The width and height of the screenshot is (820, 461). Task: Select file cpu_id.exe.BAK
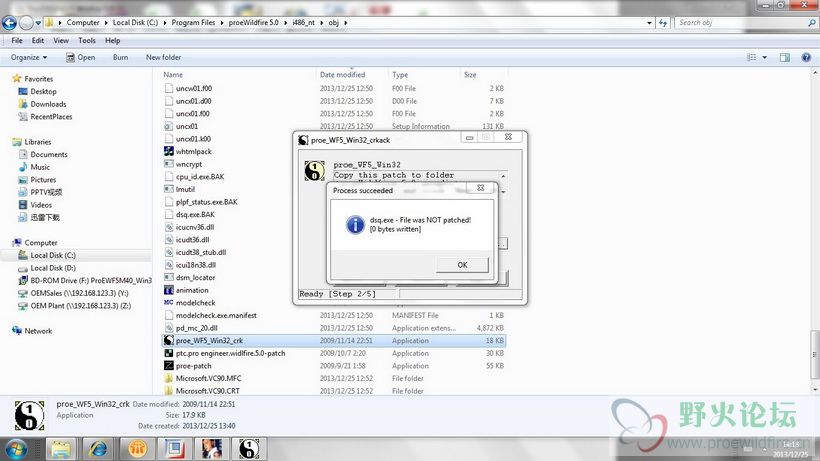coord(200,177)
